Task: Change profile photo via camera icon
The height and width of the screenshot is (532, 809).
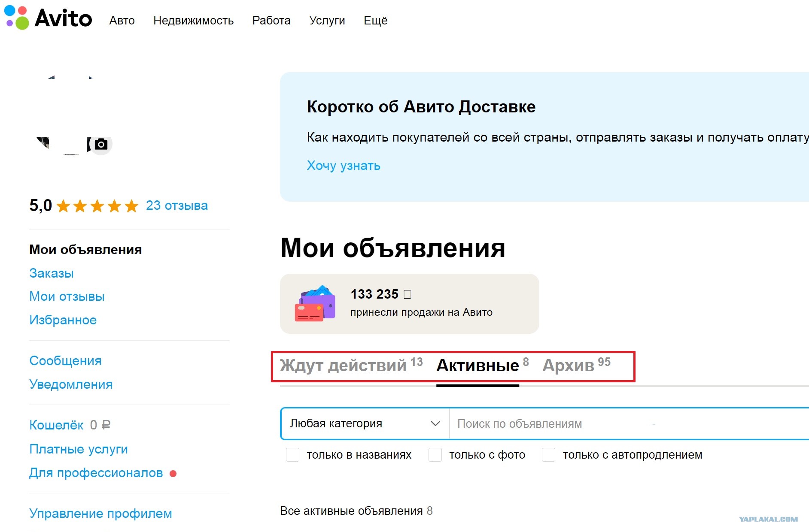Action: [x=101, y=144]
